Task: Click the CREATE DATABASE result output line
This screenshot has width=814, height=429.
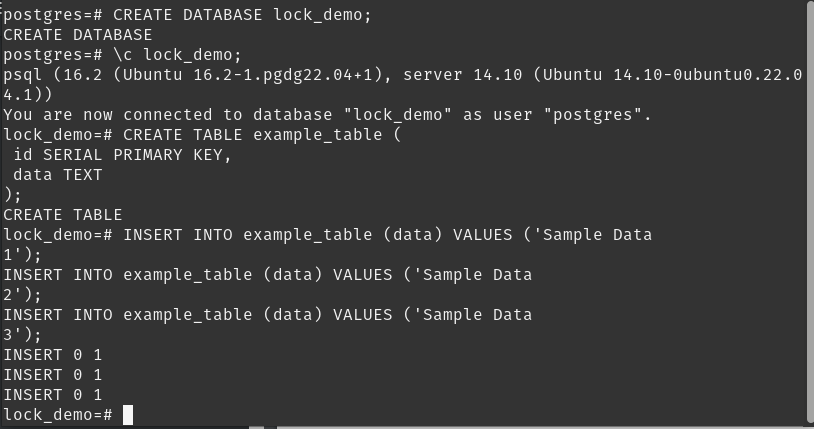Action: [x=78, y=35]
